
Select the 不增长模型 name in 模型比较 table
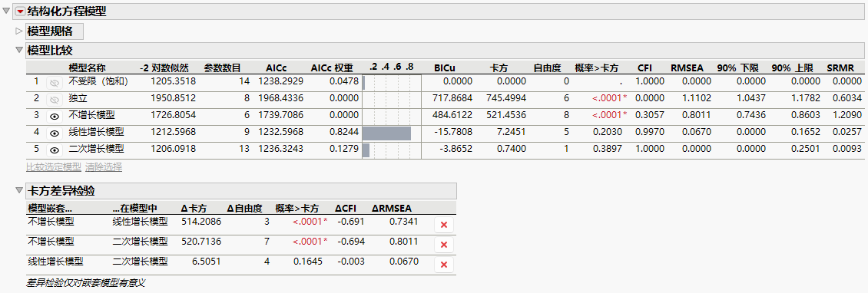coord(91,116)
